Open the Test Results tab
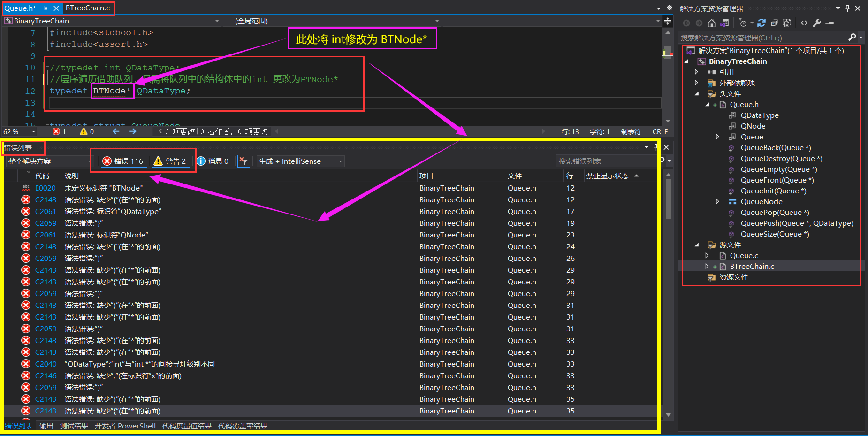Screen dimensions: 868x436 (x=74, y=426)
